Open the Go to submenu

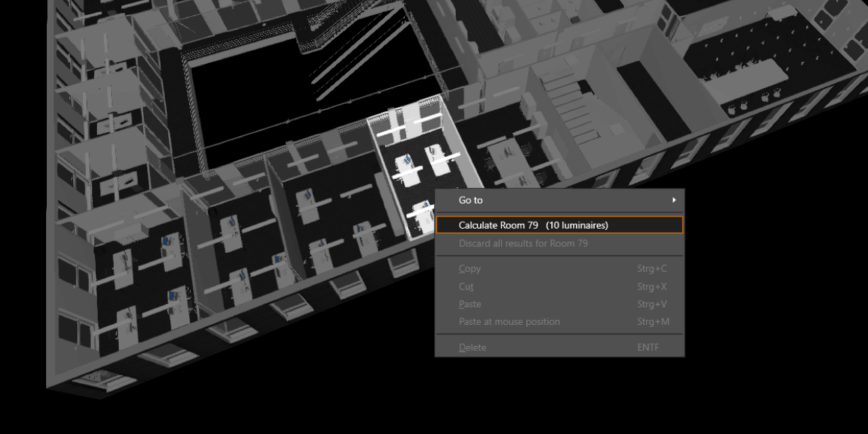(x=471, y=200)
